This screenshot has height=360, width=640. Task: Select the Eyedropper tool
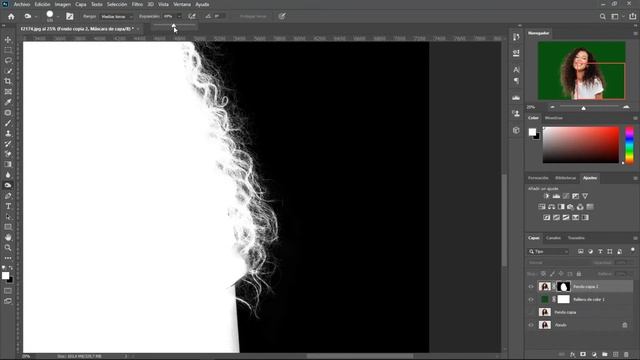click(8, 102)
